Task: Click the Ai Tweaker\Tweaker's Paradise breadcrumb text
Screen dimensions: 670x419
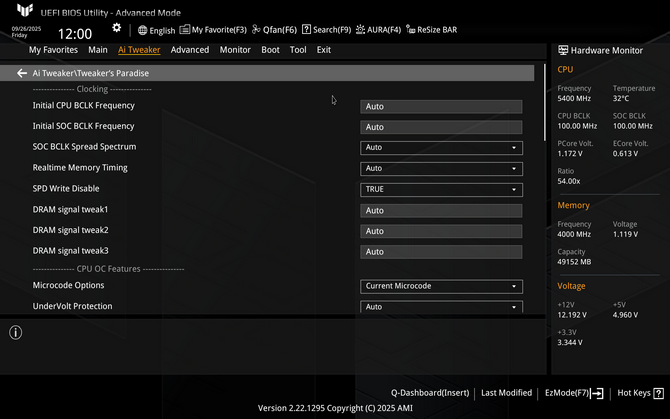Action: (x=91, y=73)
